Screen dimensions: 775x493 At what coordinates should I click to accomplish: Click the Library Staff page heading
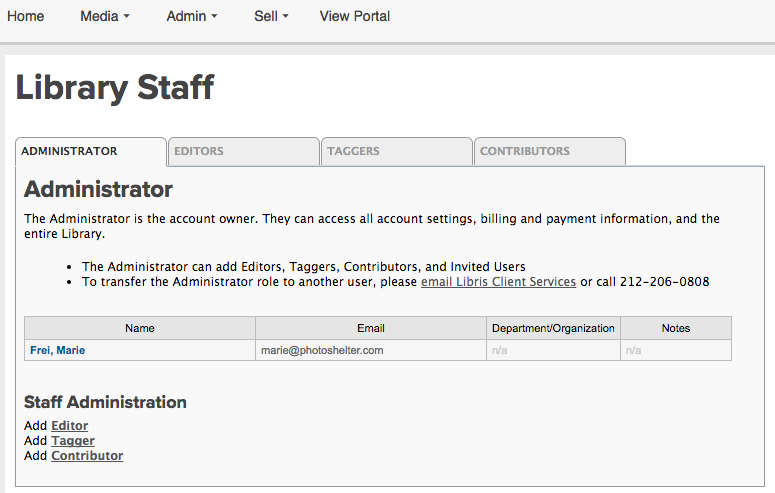click(x=115, y=87)
